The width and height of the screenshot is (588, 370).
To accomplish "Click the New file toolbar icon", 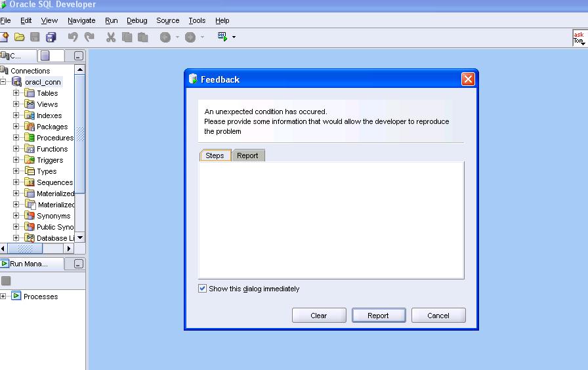I will [x=5, y=37].
